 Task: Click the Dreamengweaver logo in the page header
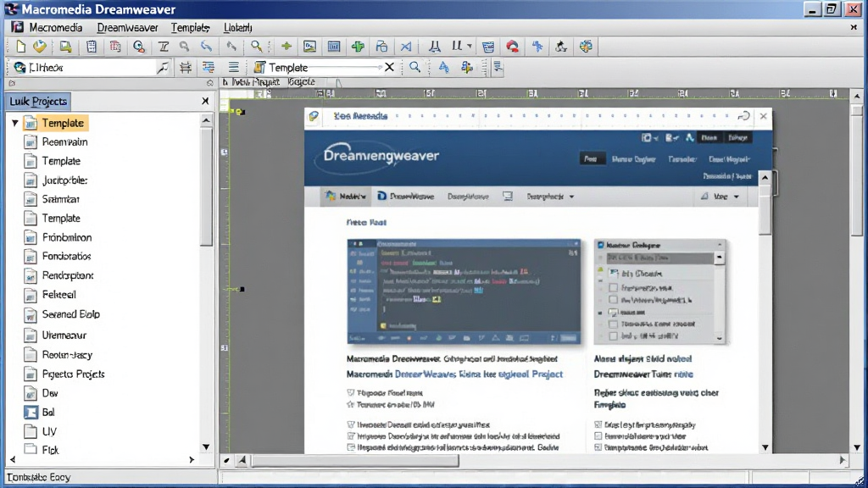click(x=381, y=156)
